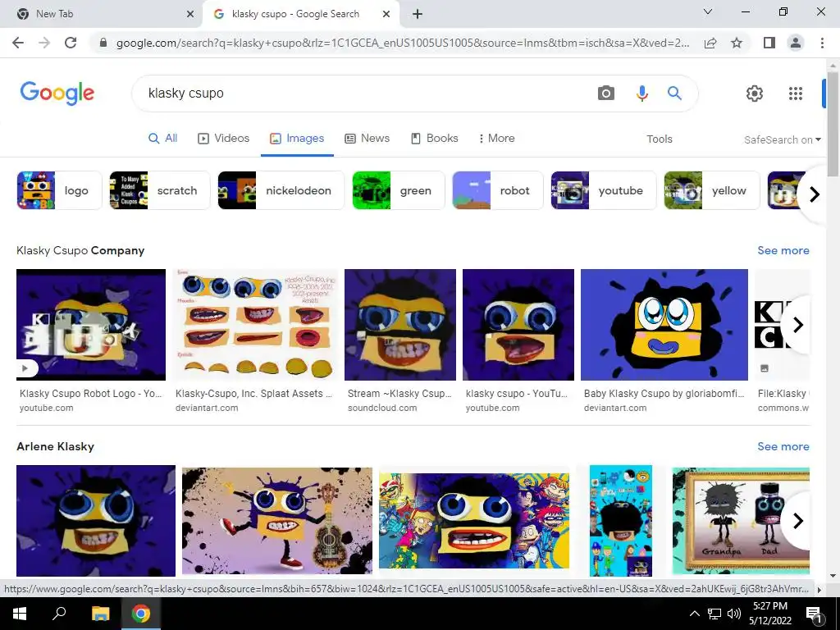Show hidden system tray icons
Screen dimensions: 840x630
pos(694,614)
